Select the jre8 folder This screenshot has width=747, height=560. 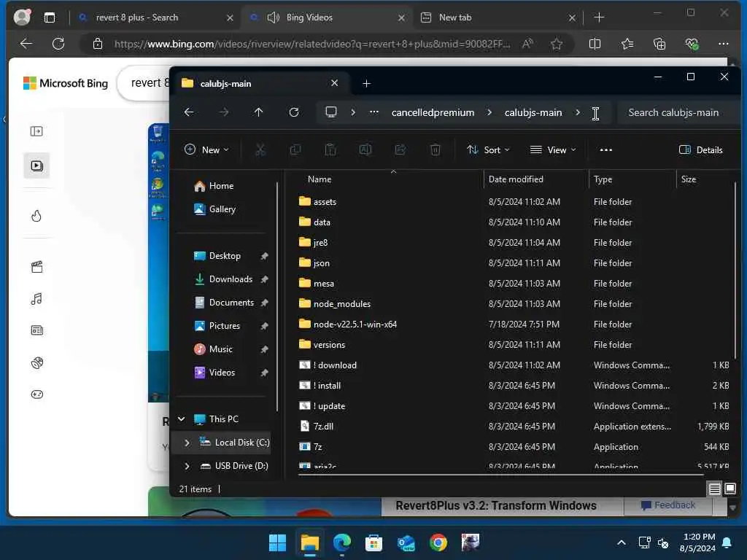pos(320,243)
